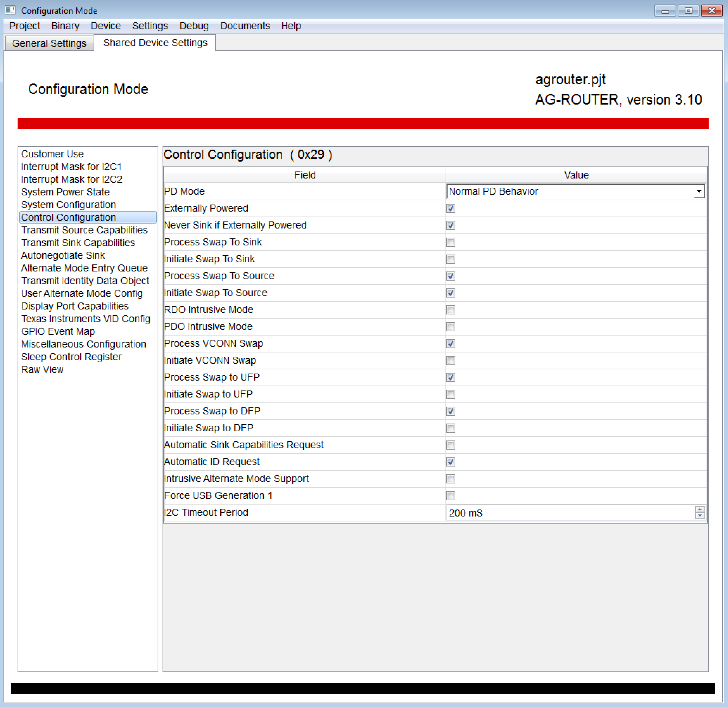The width and height of the screenshot is (728, 707).
Task: Select Transmit Identity Data Object
Action: pos(85,281)
